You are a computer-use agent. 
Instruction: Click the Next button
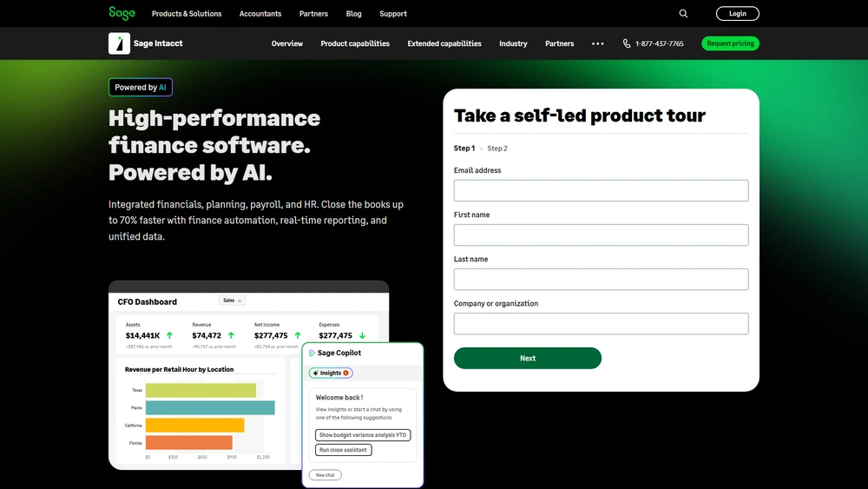point(528,359)
